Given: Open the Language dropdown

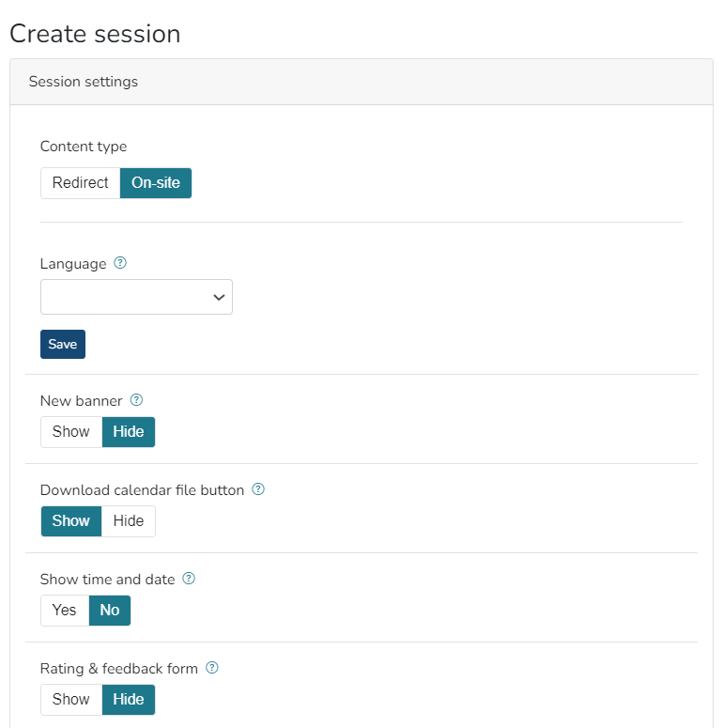Looking at the screenshot, I should [x=136, y=297].
